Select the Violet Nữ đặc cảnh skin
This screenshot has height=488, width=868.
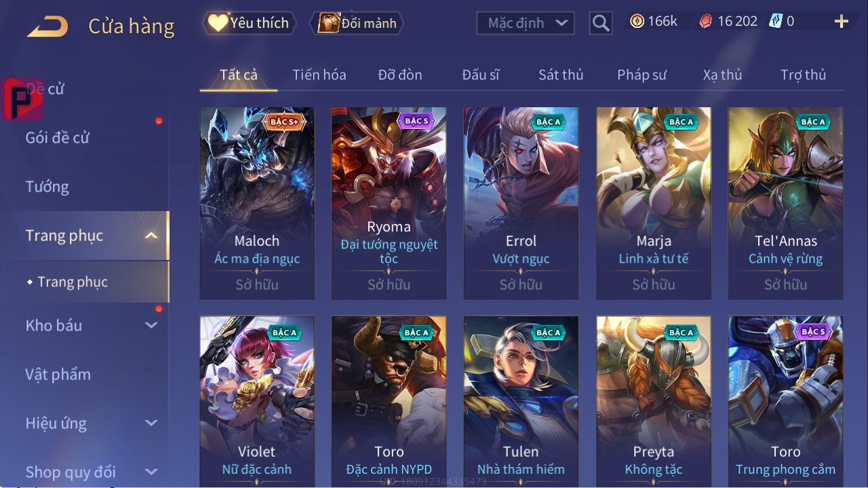[x=257, y=400]
